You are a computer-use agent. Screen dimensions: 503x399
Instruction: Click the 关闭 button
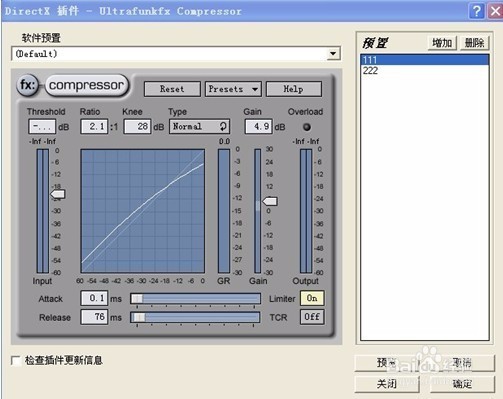tap(387, 384)
